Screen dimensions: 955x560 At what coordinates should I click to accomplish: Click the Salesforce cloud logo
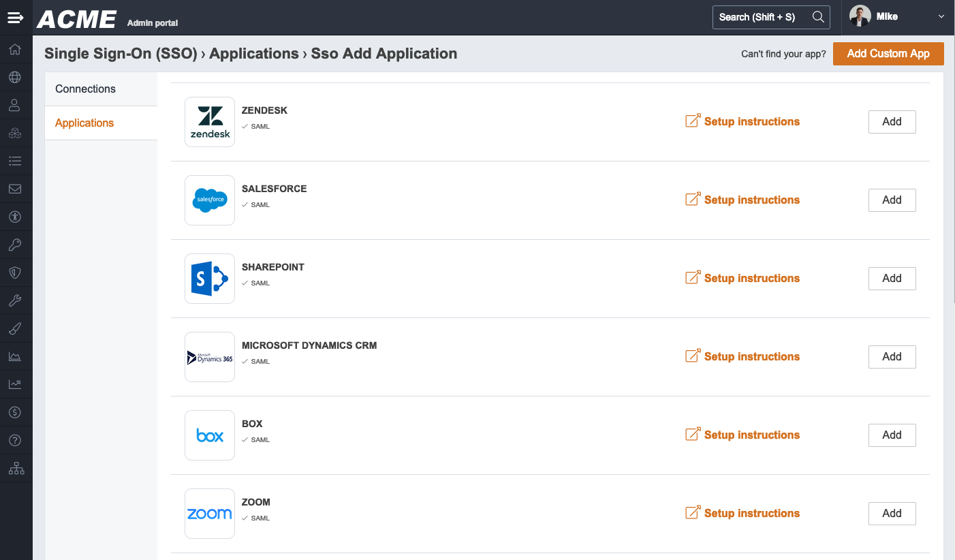[x=210, y=200]
